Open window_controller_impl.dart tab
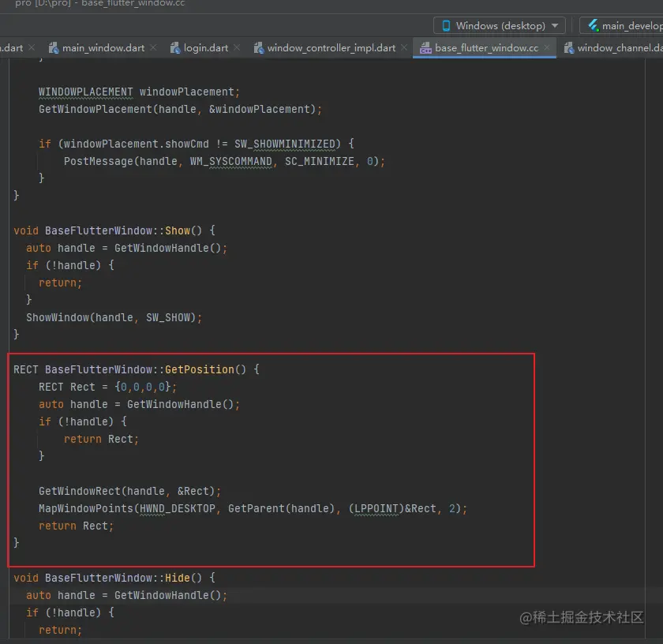The image size is (663, 644). tap(331, 48)
